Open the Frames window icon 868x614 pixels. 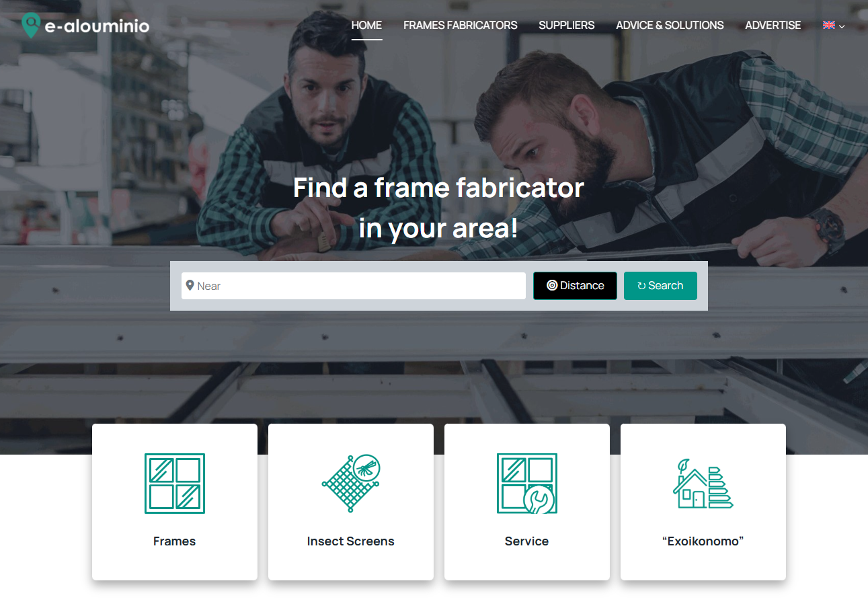175,484
